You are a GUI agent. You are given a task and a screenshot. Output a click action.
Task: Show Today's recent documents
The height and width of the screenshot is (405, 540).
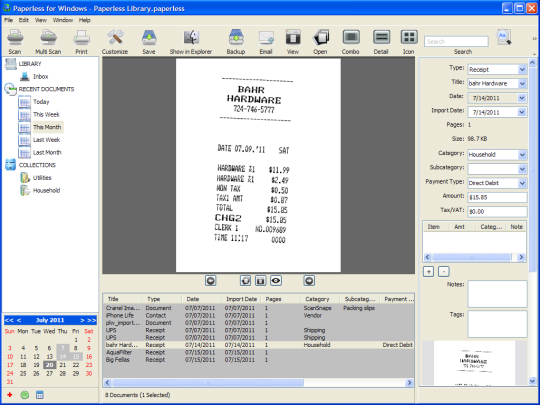[41, 102]
